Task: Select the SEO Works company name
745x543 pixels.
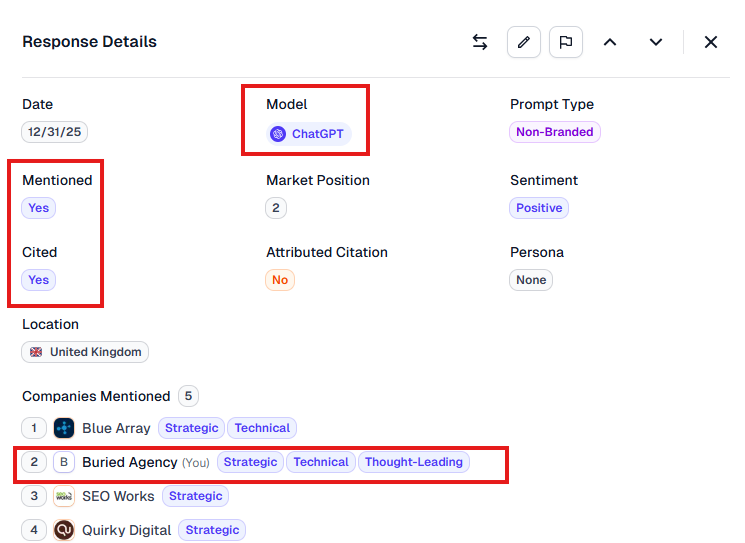Action: (118, 496)
